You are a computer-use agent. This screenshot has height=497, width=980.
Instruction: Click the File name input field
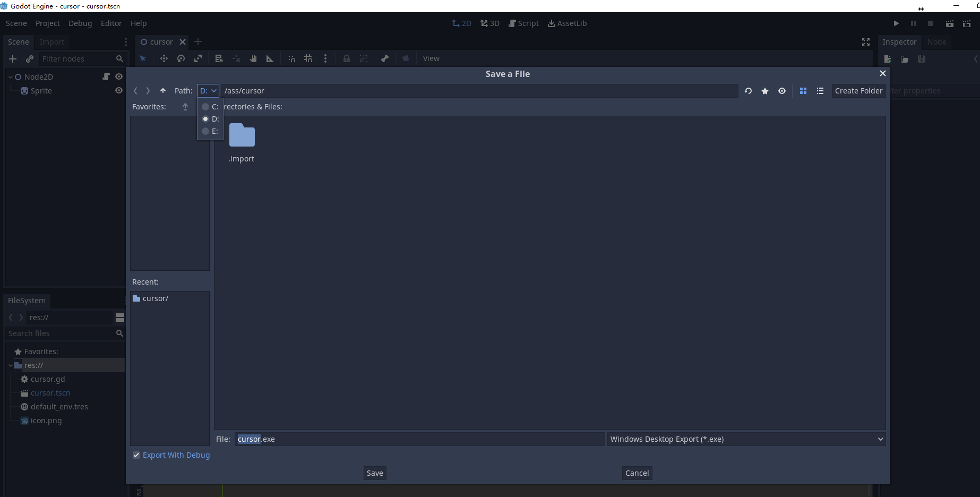419,439
